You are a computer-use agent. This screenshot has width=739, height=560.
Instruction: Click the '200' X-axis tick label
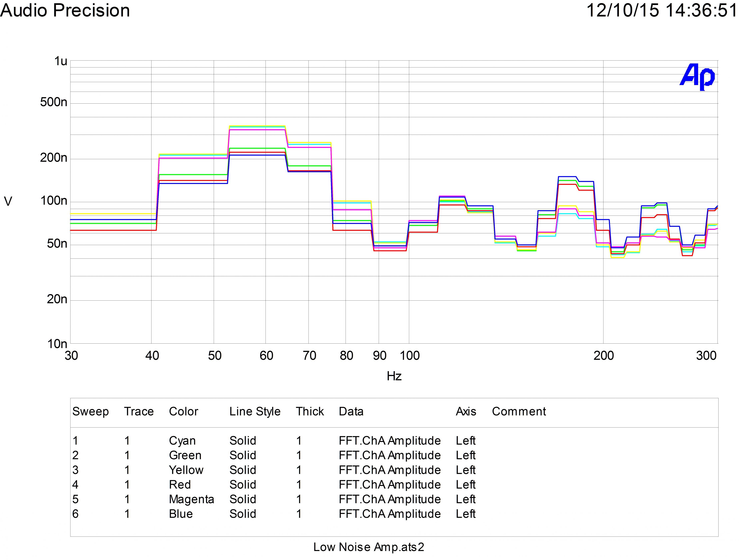tap(604, 356)
